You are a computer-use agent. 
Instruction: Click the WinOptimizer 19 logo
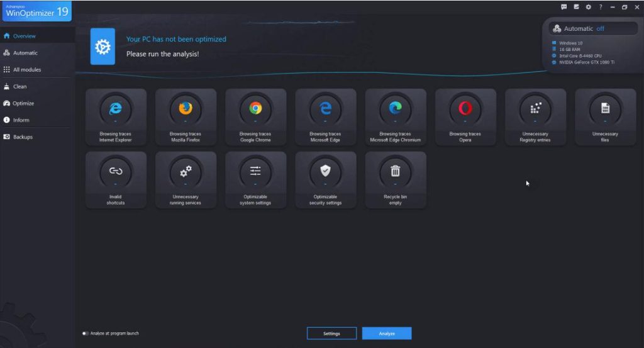(37, 11)
